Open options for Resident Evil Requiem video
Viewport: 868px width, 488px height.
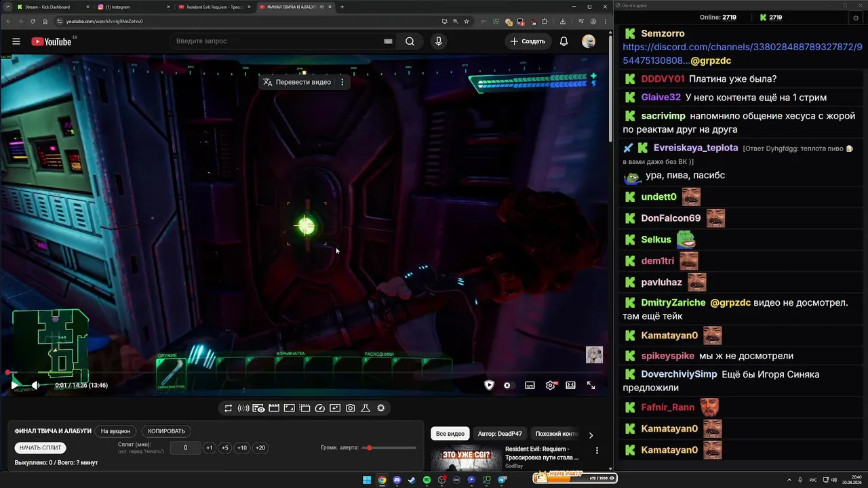pyautogui.click(x=597, y=450)
